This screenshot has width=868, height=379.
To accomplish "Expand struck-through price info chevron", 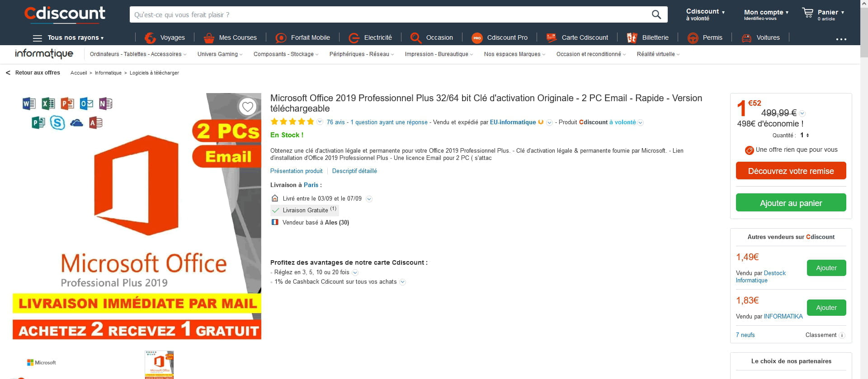I will [802, 113].
